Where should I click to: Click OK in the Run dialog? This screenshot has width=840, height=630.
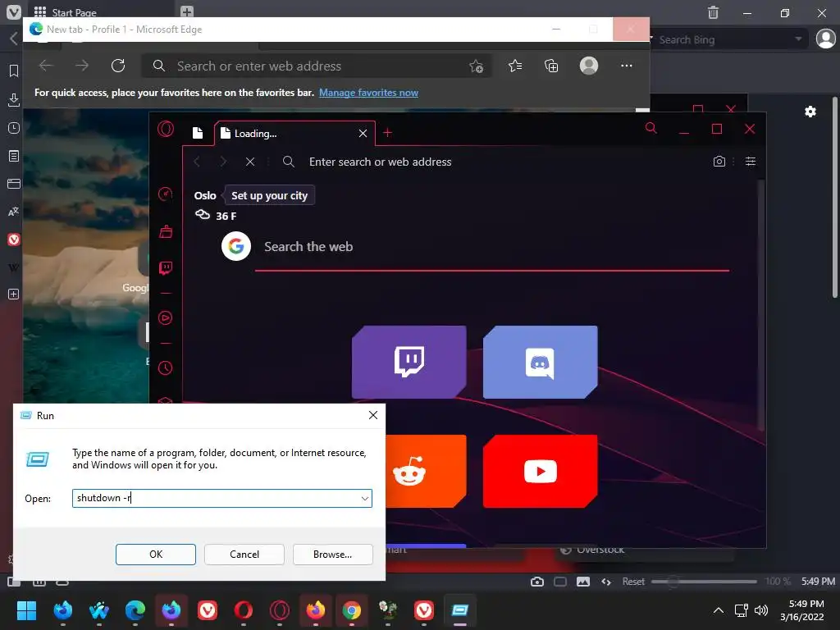[156, 555]
